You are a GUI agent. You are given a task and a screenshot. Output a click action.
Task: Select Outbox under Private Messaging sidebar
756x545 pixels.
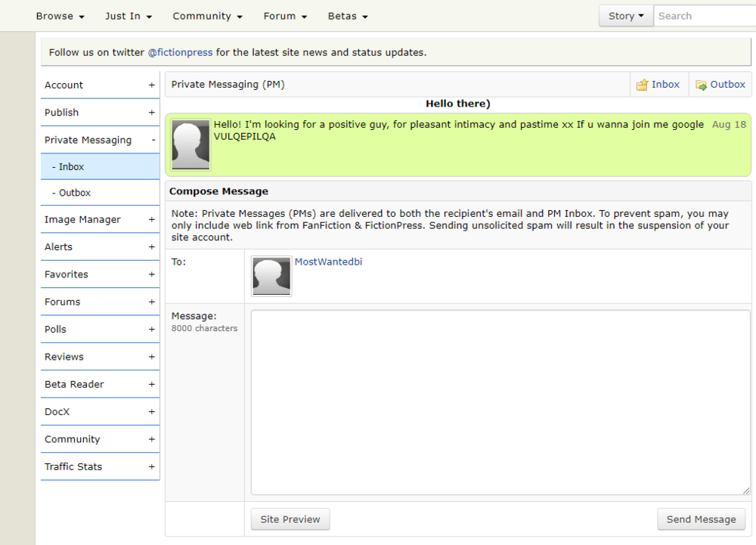point(100,192)
